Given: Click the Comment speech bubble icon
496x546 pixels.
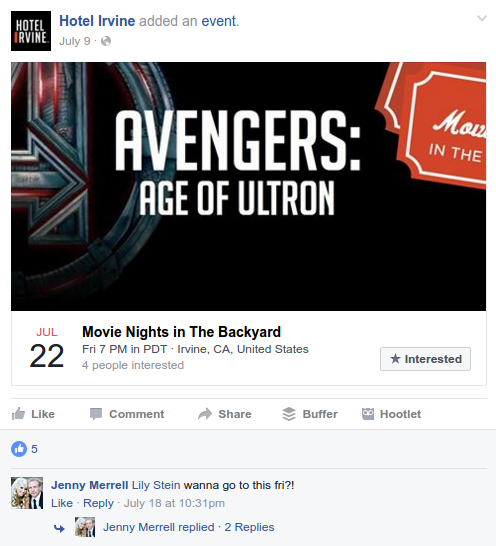Looking at the screenshot, I should 96,414.
